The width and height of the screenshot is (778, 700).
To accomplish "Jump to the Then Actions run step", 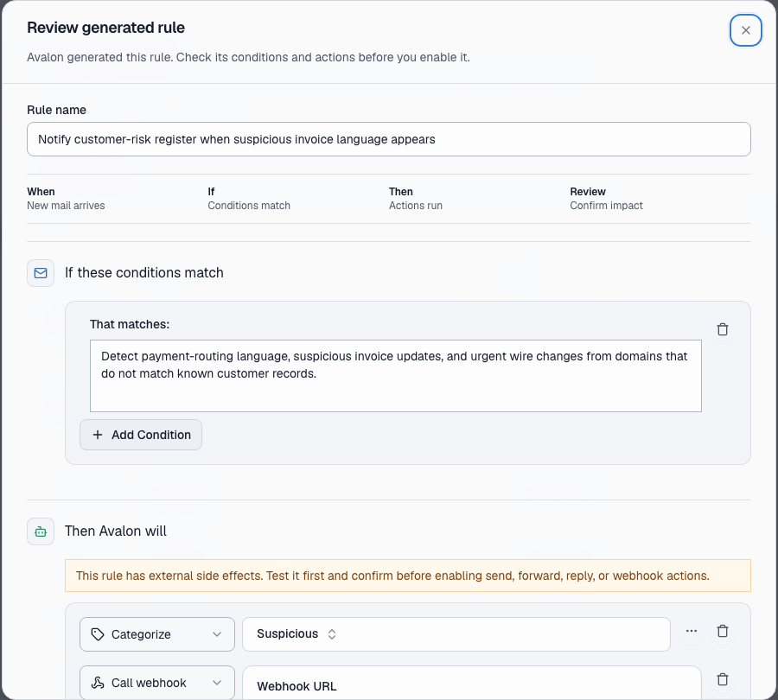I will pyautogui.click(x=416, y=199).
